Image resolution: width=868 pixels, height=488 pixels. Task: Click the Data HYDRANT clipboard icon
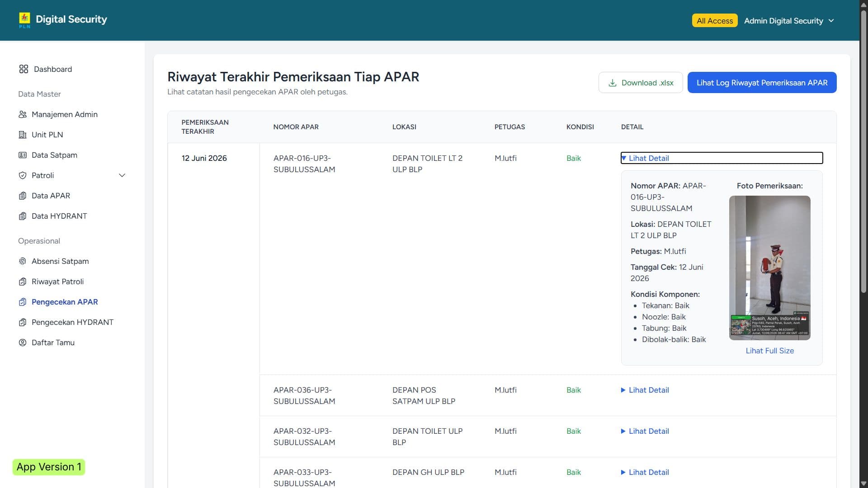[x=23, y=216]
